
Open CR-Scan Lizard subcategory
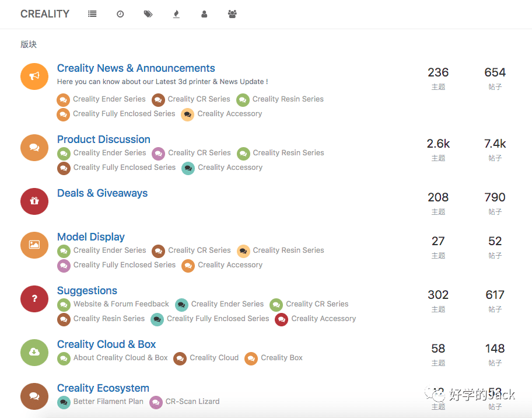pos(192,401)
